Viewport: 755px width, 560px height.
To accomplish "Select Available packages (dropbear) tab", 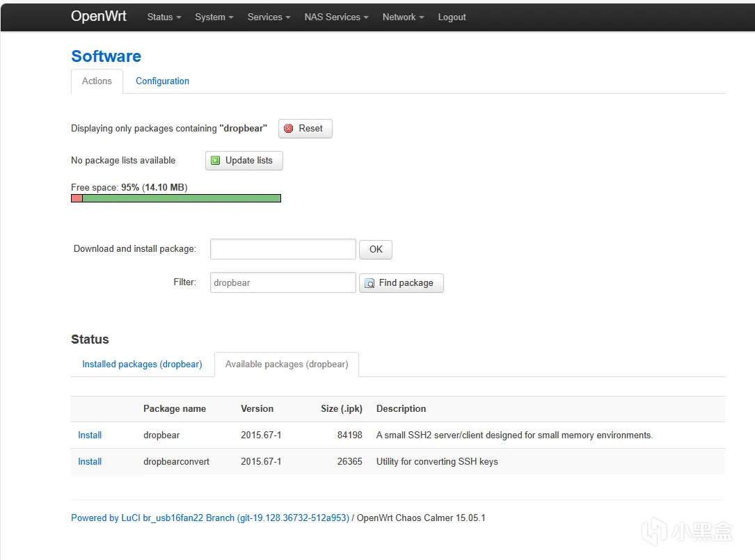I will pyautogui.click(x=287, y=365).
